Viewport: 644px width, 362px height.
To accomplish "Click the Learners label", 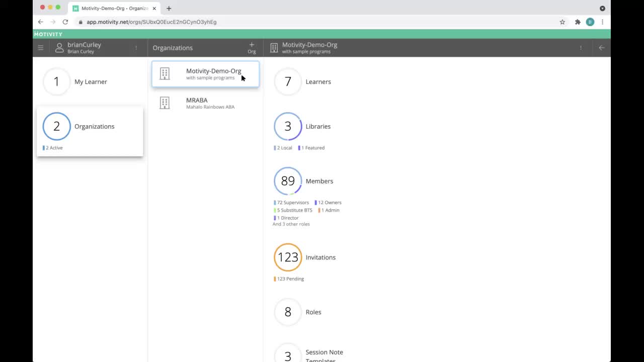I will (318, 81).
